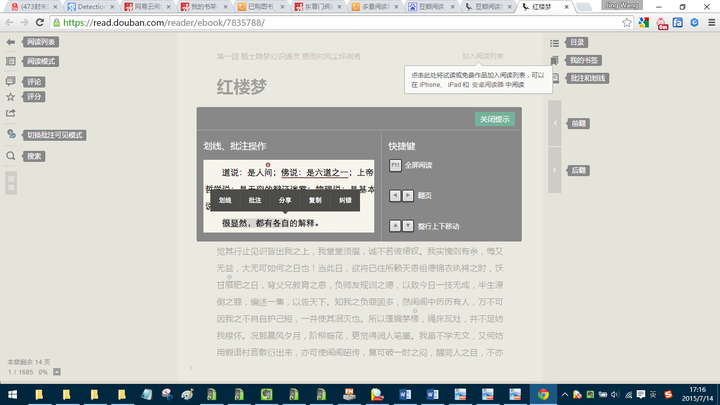This screenshot has width=720, height=405.
Task: Reload the page with refresh icon
Action: click(x=40, y=22)
